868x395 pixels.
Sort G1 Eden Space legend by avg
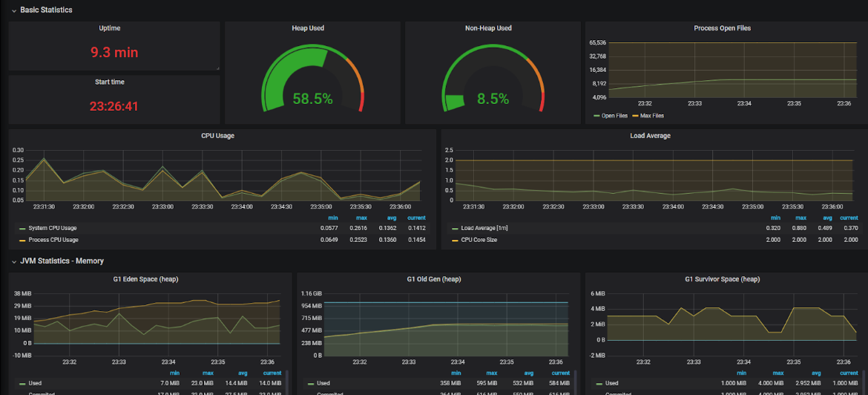coord(241,373)
